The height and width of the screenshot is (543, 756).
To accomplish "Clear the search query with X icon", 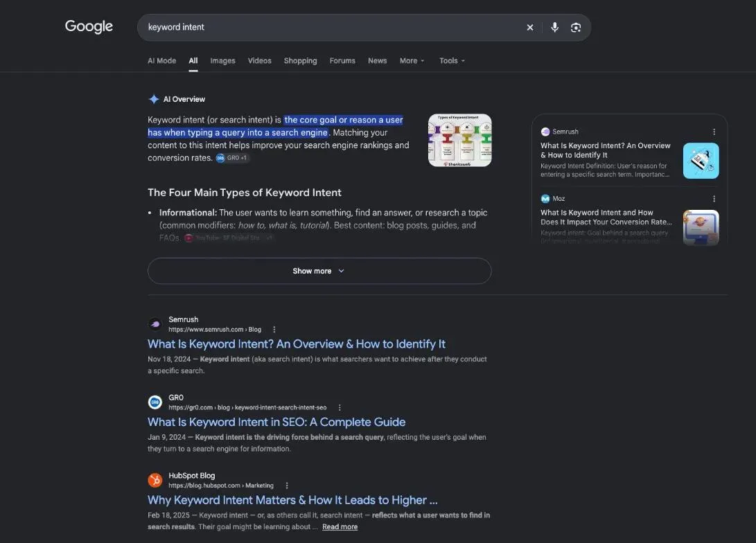I will point(530,28).
